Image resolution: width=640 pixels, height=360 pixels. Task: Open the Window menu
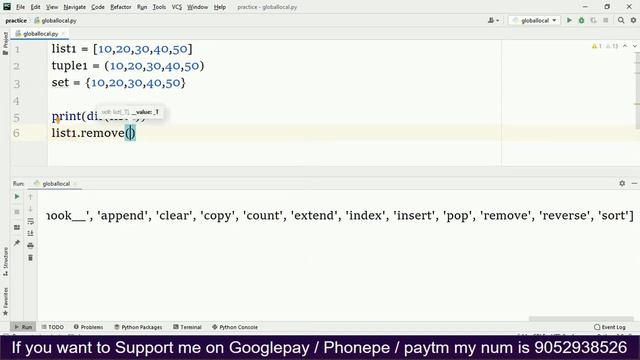pos(198,7)
